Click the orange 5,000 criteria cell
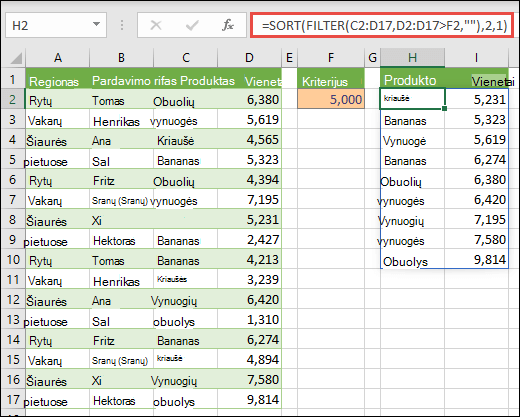520x417 pixels. [331, 99]
